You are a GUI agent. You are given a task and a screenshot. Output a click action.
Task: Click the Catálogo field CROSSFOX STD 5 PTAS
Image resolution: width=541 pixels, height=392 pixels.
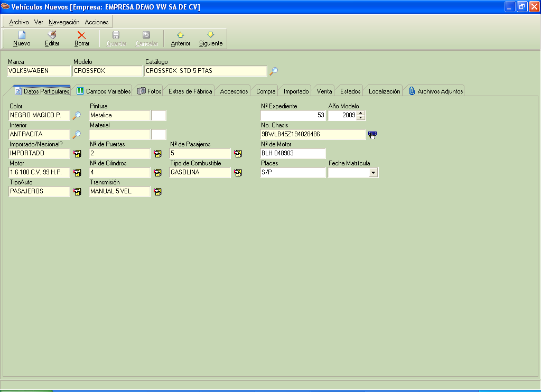point(206,71)
